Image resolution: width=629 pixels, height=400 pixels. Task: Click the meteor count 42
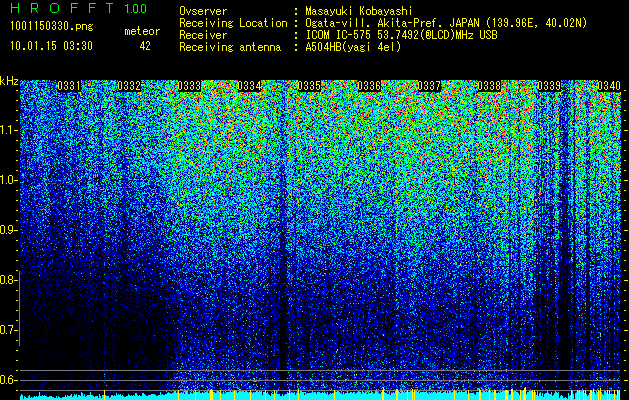[x=145, y=46]
